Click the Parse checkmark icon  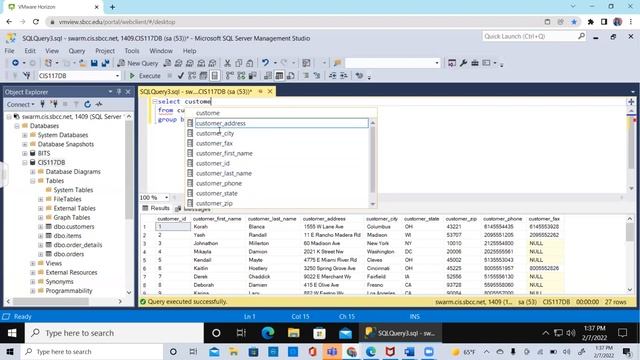(181, 76)
